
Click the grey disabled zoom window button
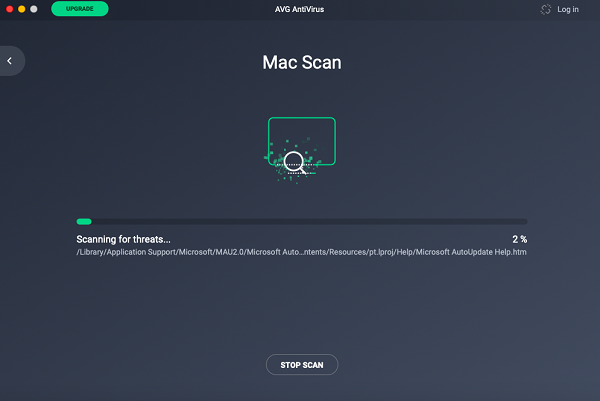tap(34, 9)
